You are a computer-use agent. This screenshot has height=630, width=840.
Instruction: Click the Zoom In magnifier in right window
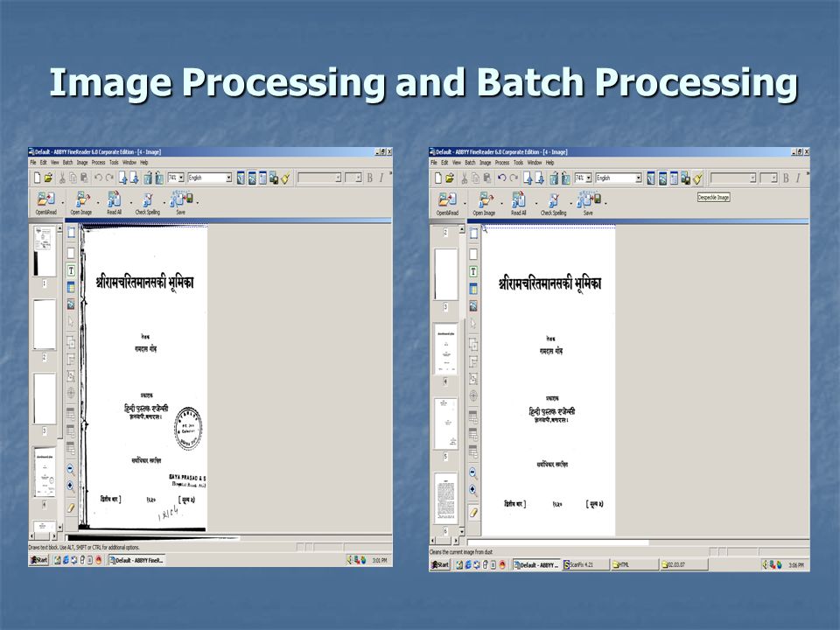[x=473, y=490]
